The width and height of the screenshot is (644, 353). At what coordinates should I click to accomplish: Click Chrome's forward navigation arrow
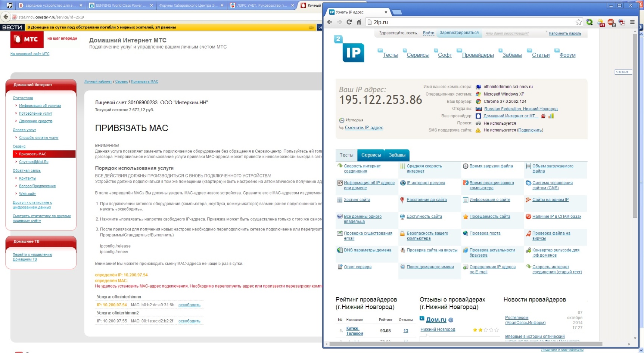339,22
